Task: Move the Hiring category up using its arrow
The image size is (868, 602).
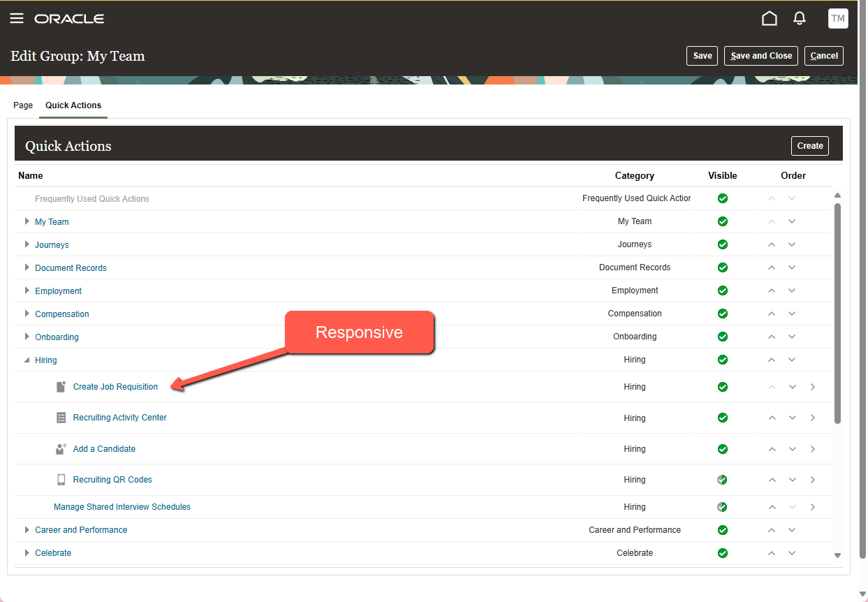Action: coord(772,359)
